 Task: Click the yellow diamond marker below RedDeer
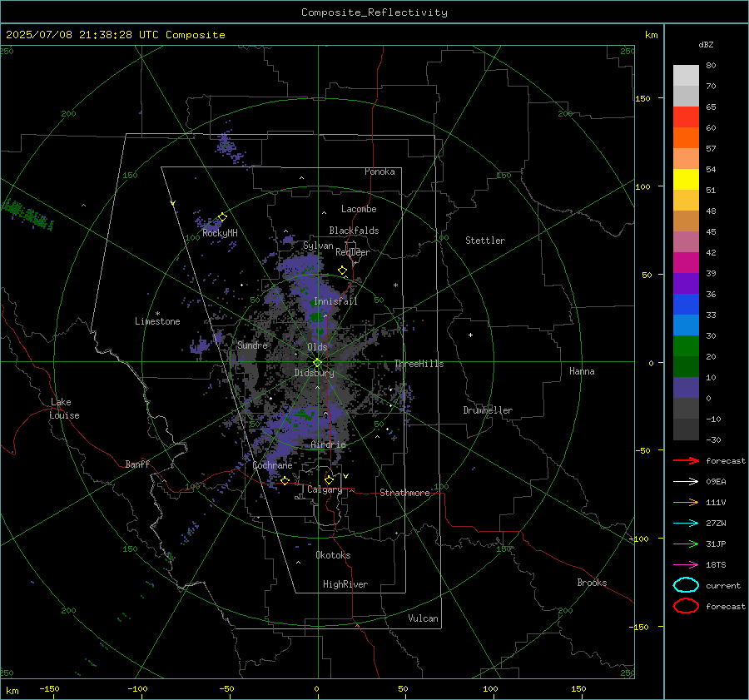[342, 271]
